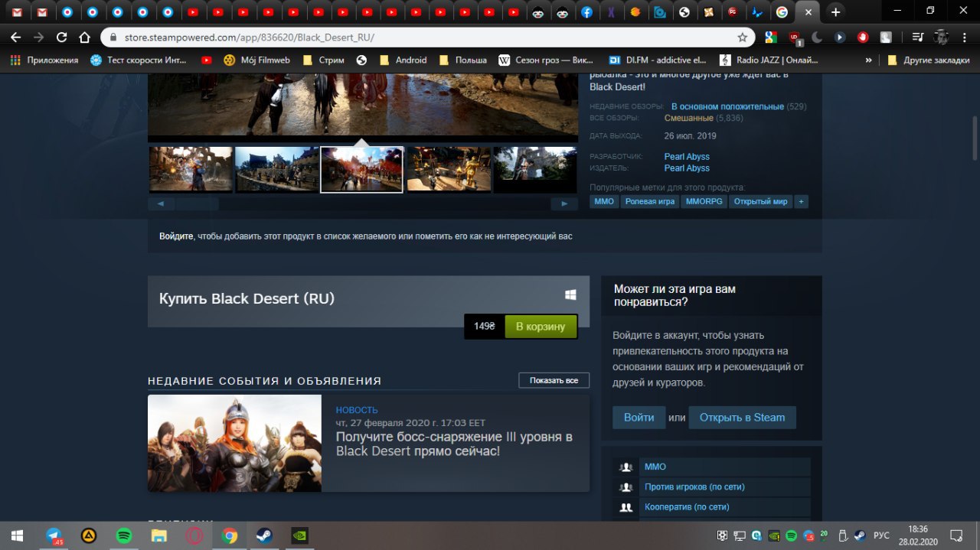Click Войдите link in wishlist notice
The image size is (980, 550).
[176, 236]
